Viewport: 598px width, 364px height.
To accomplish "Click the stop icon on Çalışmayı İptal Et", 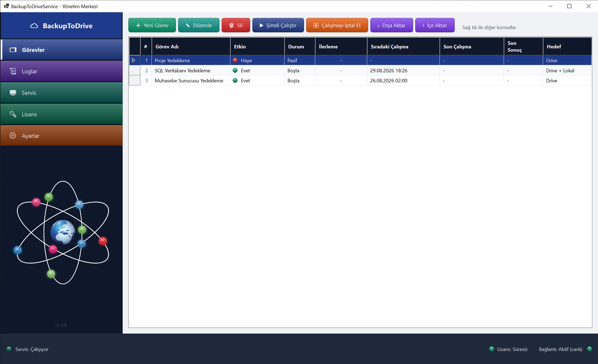I will click(x=316, y=26).
